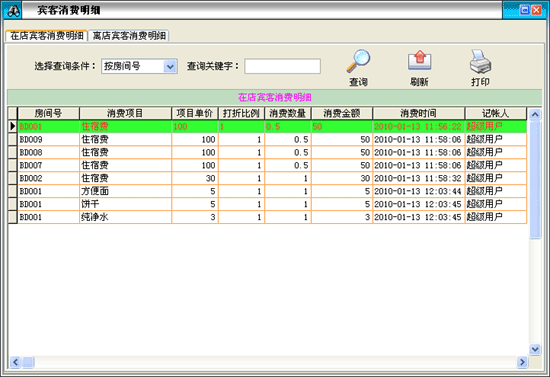Switch to 离店宾客消费明细 tab

coord(129,35)
